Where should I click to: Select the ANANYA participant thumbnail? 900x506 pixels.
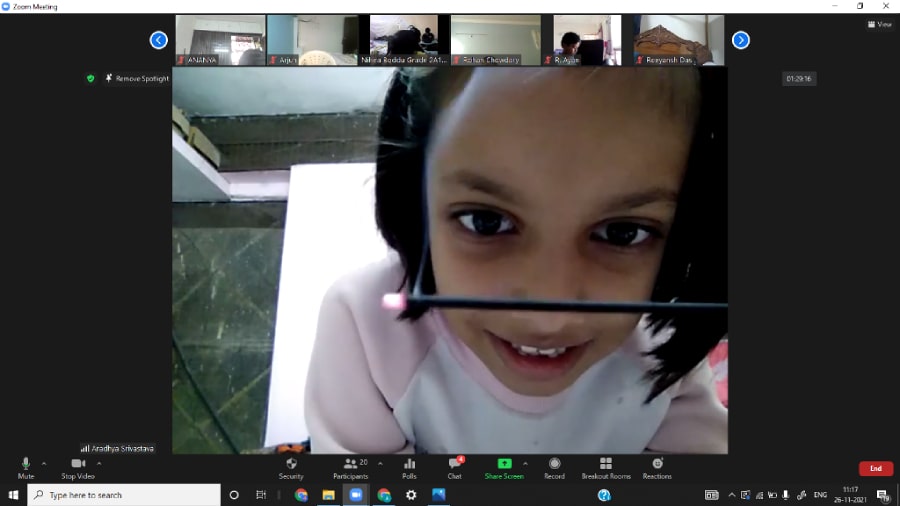point(220,40)
